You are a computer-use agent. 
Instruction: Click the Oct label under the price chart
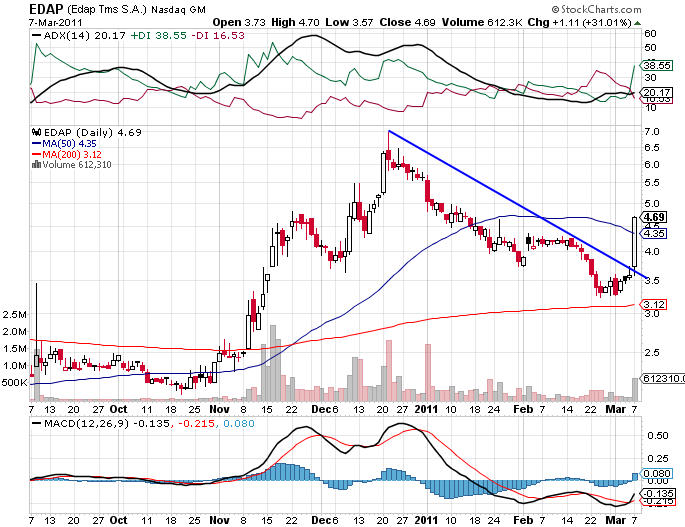118,409
